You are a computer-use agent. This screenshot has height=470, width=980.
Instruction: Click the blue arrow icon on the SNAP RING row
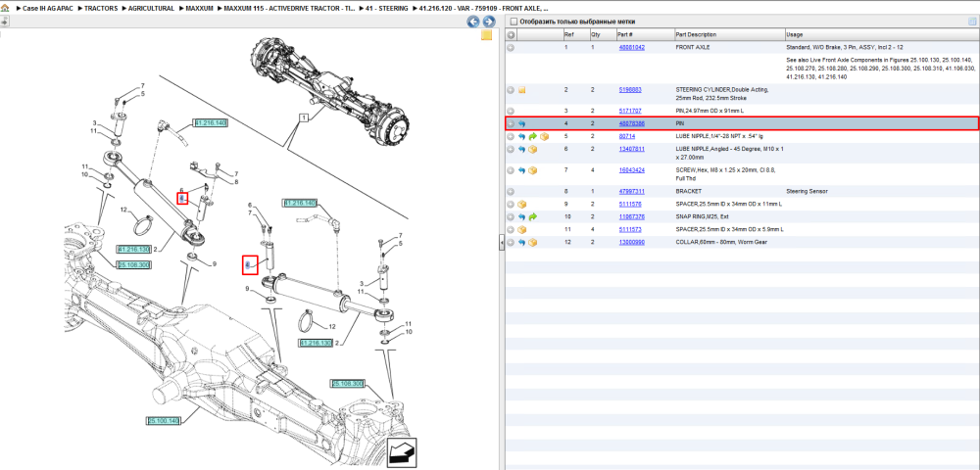click(522, 216)
